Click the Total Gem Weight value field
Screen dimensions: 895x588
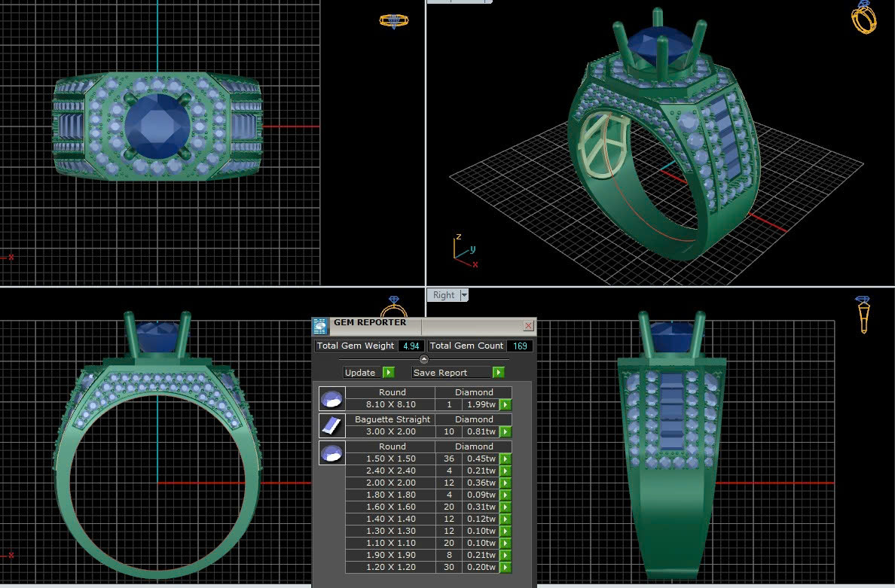tap(411, 346)
